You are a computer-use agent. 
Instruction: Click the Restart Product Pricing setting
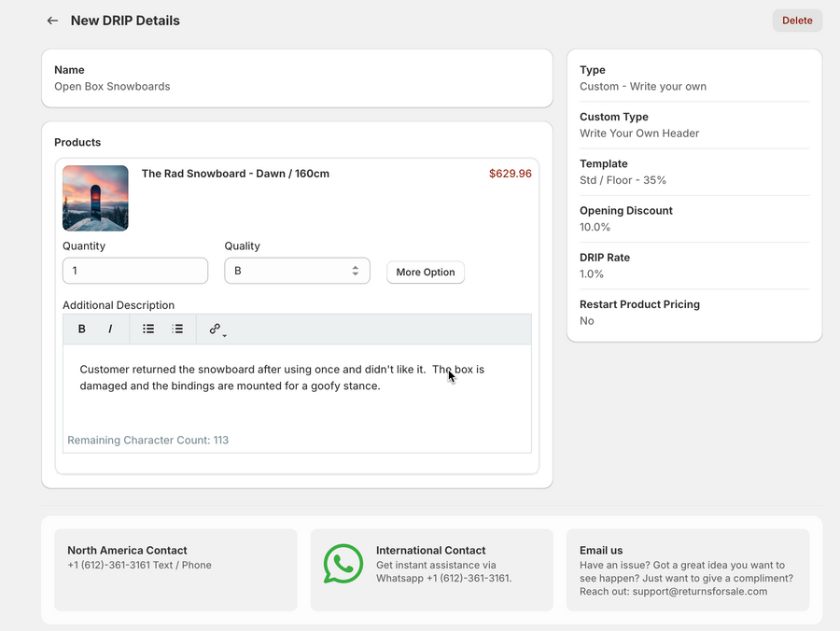point(693,312)
